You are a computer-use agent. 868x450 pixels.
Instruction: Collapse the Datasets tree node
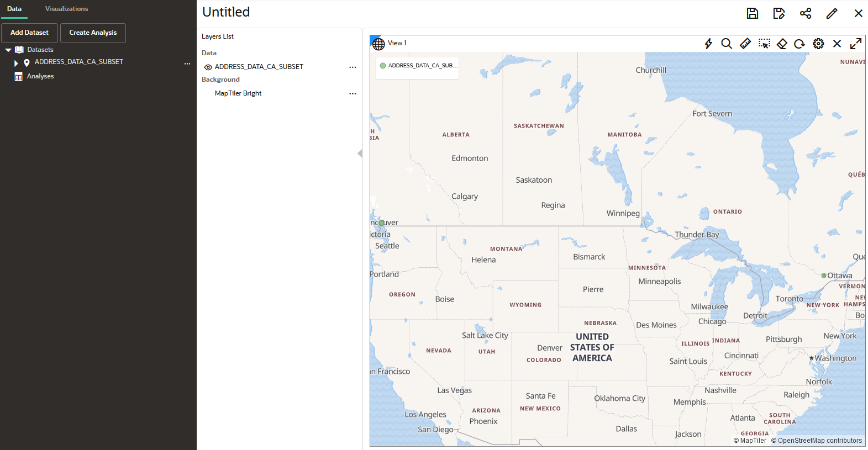point(8,50)
